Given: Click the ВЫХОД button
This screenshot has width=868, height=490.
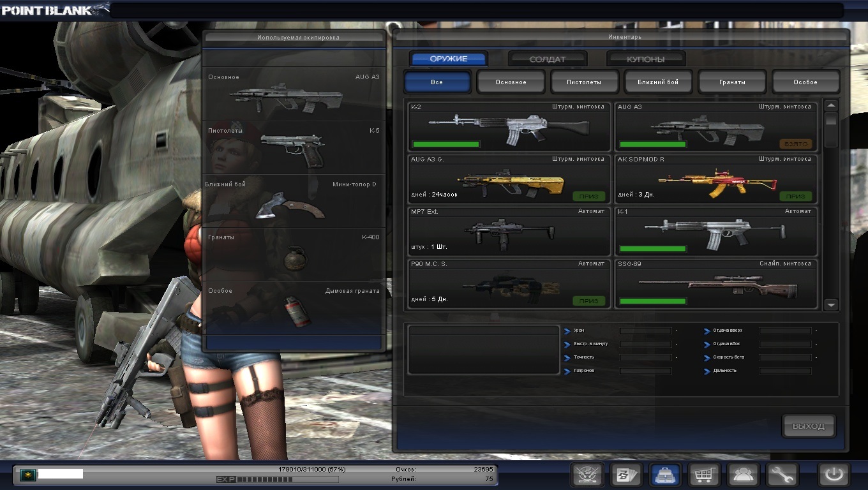Looking at the screenshot, I should pyautogui.click(x=809, y=426).
